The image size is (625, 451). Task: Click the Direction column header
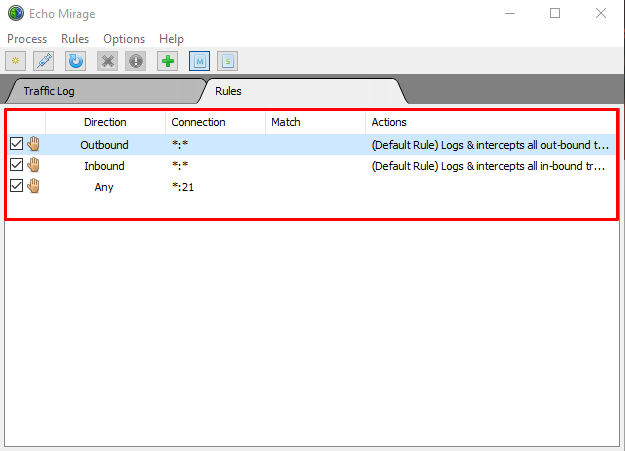point(105,122)
